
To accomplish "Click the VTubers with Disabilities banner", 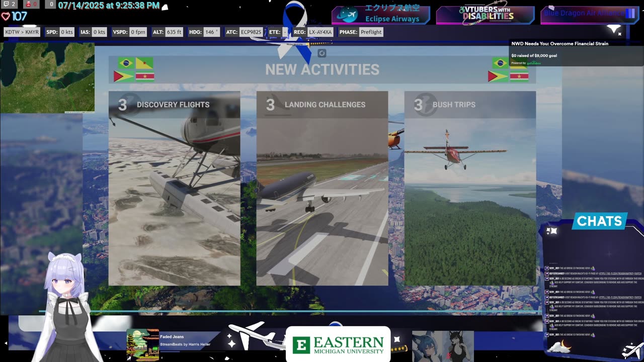I will [485, 15].
